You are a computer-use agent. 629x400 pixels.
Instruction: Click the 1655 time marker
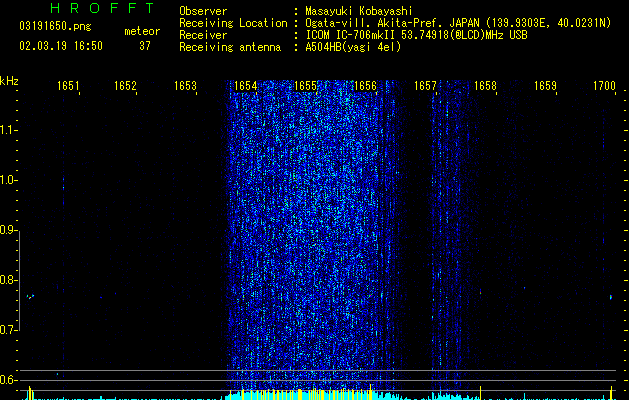[305, 86]
